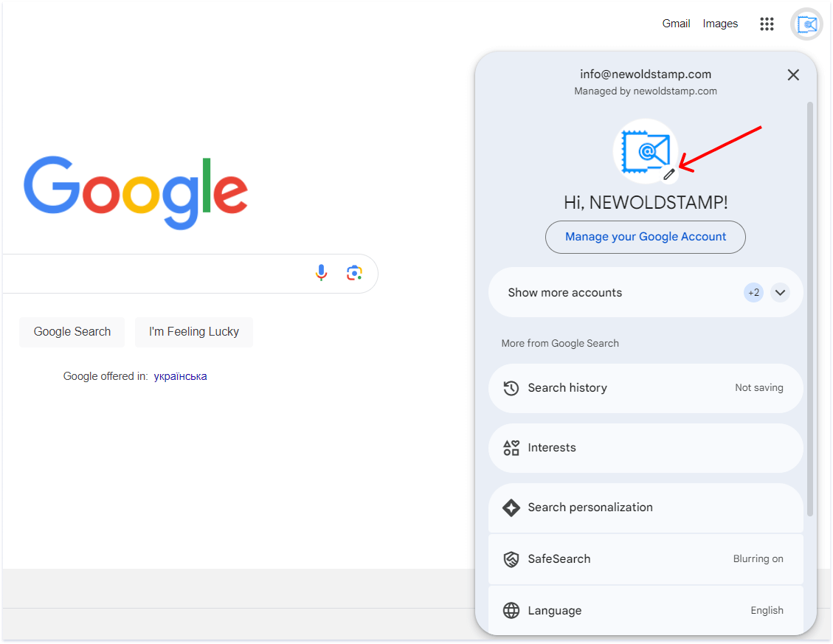Viewport: 833px width, 644px height.
Task: Click the I'm Feeling Lucky button
Action: [x=194, y=332]
